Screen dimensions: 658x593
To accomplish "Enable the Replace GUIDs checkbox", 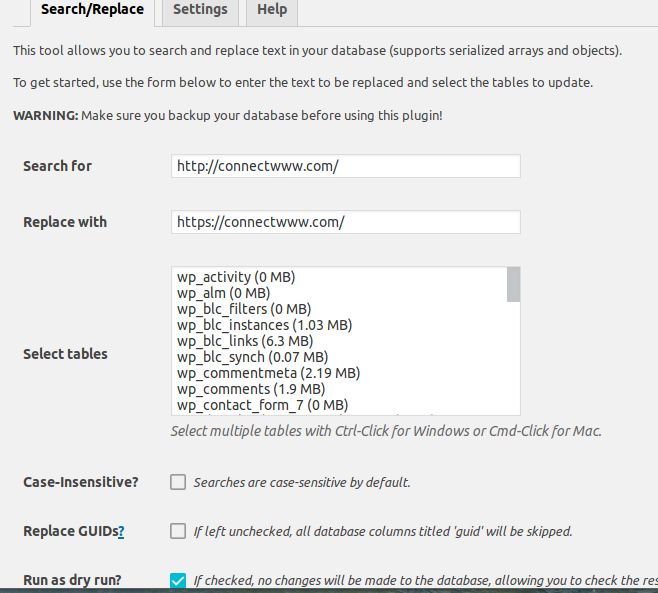I will pyautogui.click(x=178, y=531).
